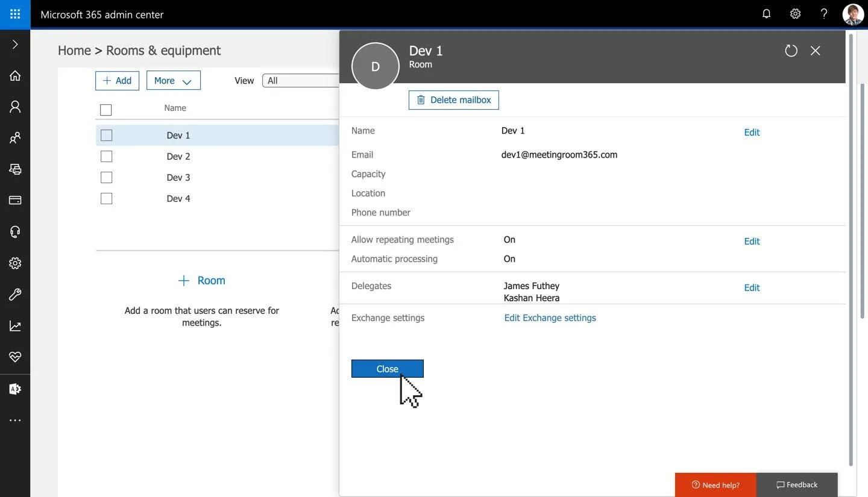Viewport: 868px width, 497px height.
Task: Add a new resource with the Add button
Action: (x=117, y=81)
